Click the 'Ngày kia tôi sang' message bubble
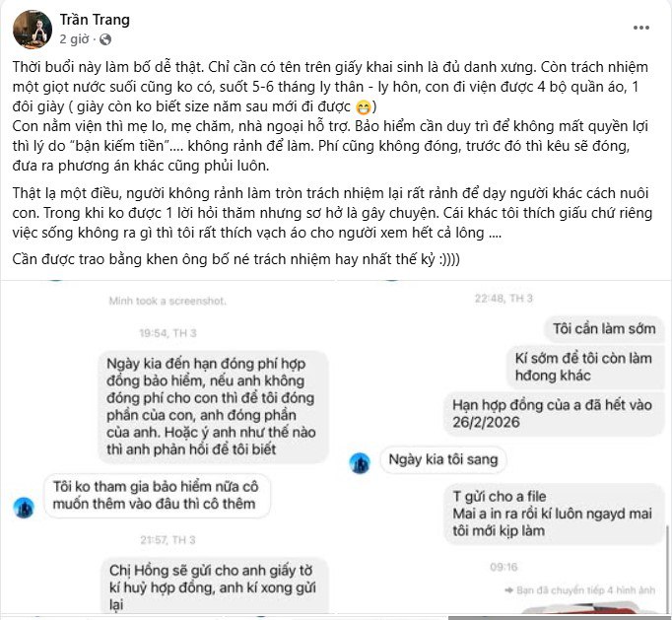The image size is (672, 620). tap(443, 459)
